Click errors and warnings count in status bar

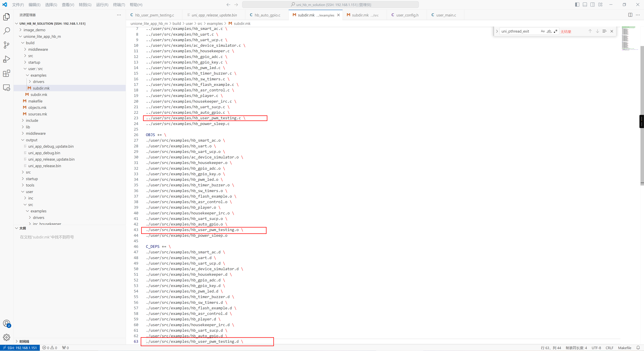click(x=50, y=348)
